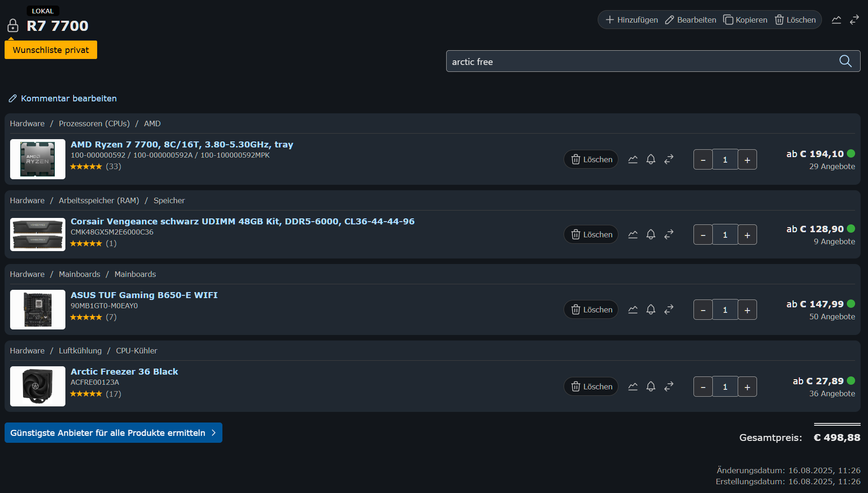Open Luftkühlung breadcrumb

point(80,351)
